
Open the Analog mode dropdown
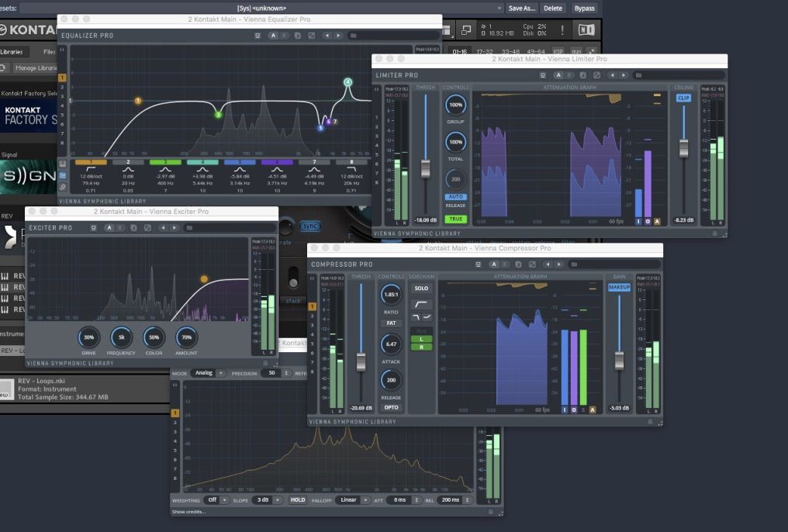point(209,373)
